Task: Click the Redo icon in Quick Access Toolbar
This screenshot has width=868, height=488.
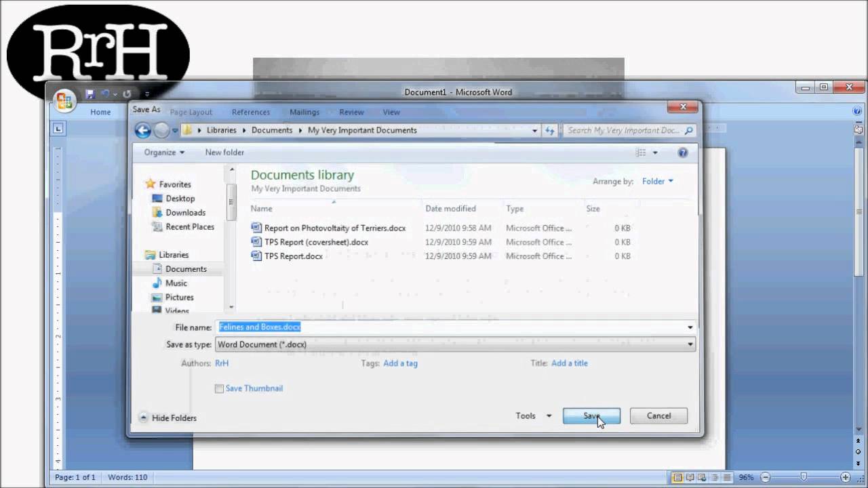Action: click(127, 94)
